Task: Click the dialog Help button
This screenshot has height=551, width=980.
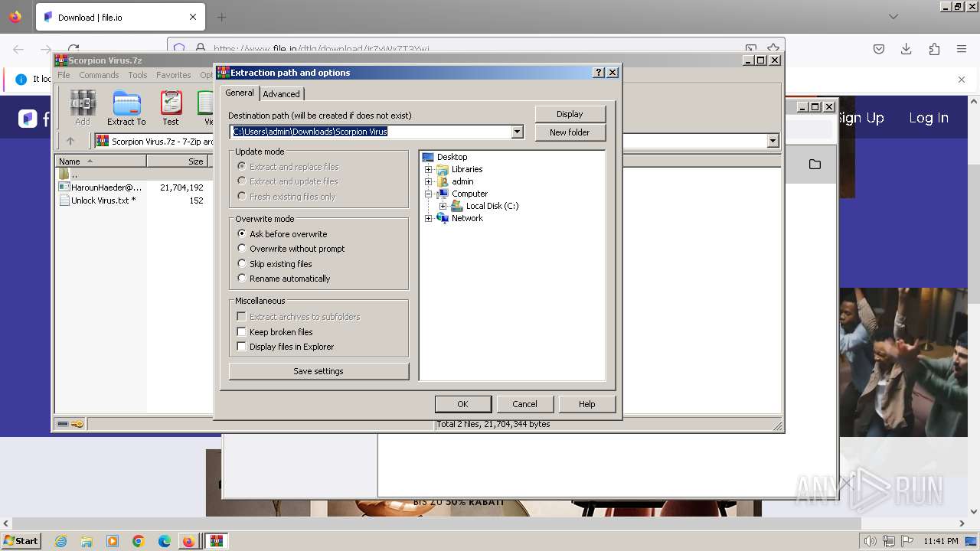Action: (x=586, y=404)
